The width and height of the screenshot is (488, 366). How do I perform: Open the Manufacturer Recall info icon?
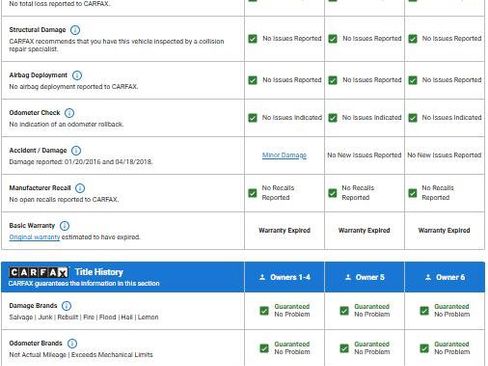(x=80, y=188)
